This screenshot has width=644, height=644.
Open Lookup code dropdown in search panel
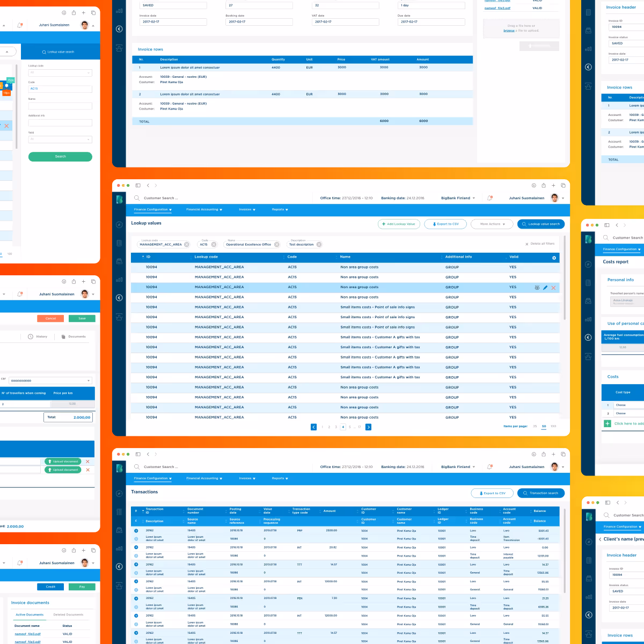click(x=60, y=72)
